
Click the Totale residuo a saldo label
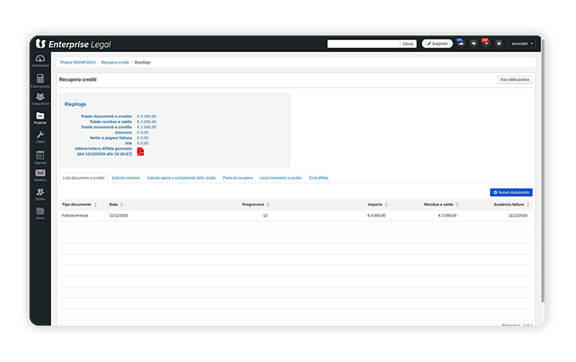111,122
